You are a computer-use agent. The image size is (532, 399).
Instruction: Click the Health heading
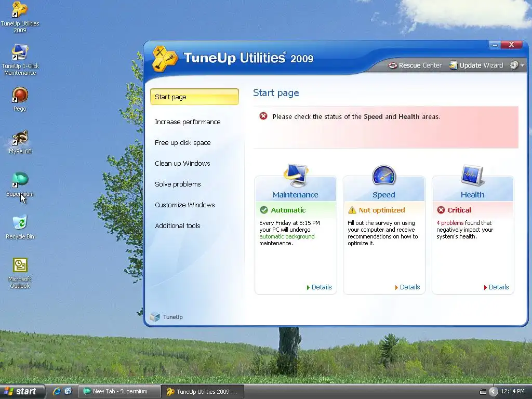coord(473,195)
